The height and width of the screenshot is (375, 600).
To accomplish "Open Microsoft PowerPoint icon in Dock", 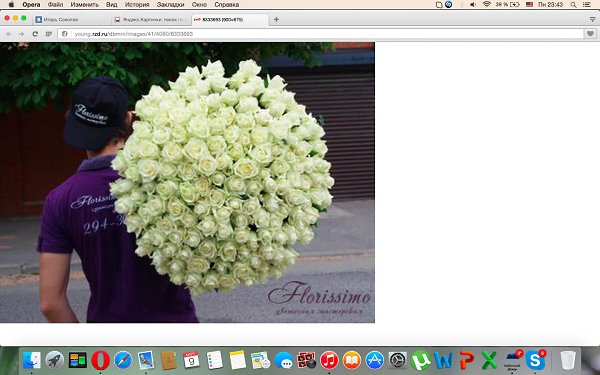I will (466, 360).
